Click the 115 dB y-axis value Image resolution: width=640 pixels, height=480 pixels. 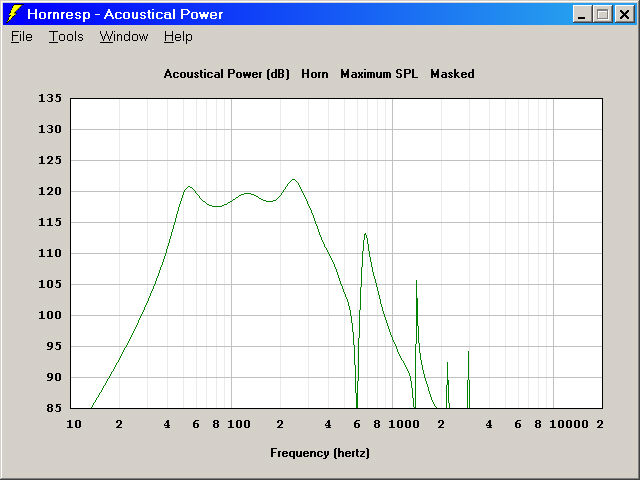tap(50, 222)
